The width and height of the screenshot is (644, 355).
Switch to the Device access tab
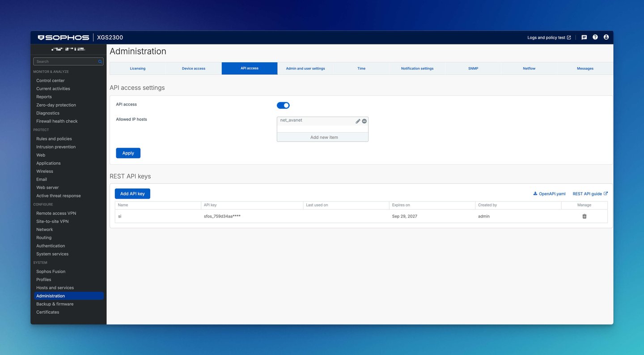194,68
